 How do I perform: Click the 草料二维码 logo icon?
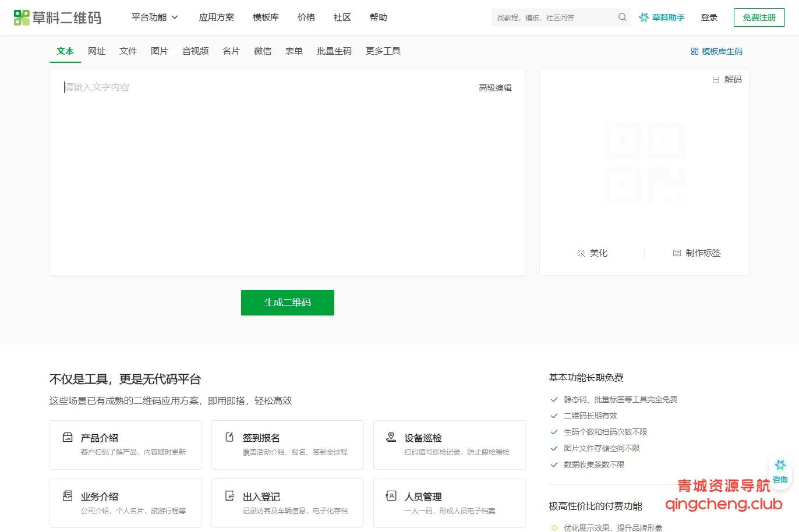point(23,17)
